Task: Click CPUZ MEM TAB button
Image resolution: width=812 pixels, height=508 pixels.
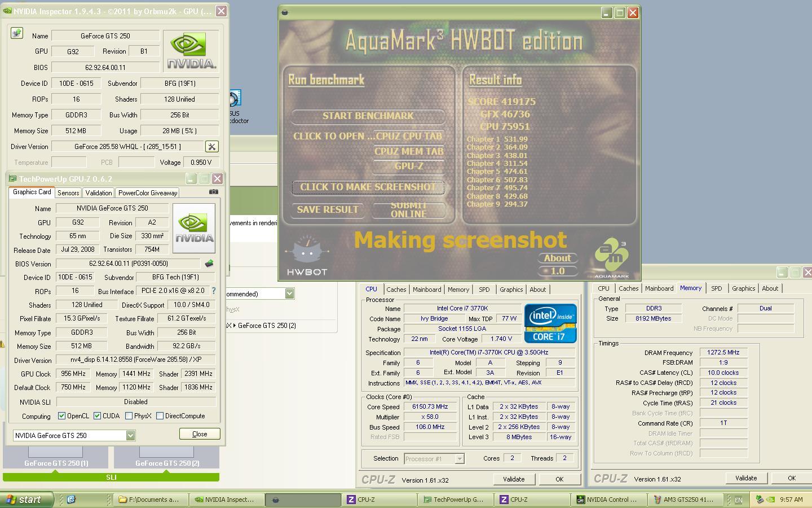Action: 408,151
